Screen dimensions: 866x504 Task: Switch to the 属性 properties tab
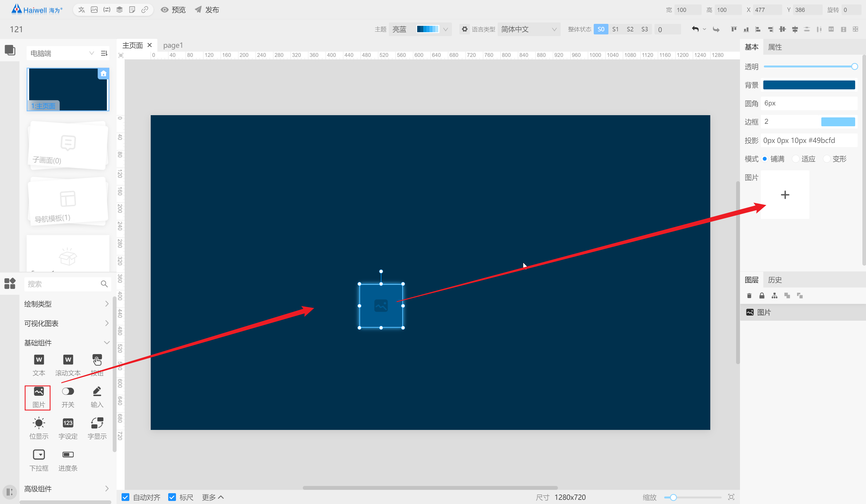coord(775,47)
